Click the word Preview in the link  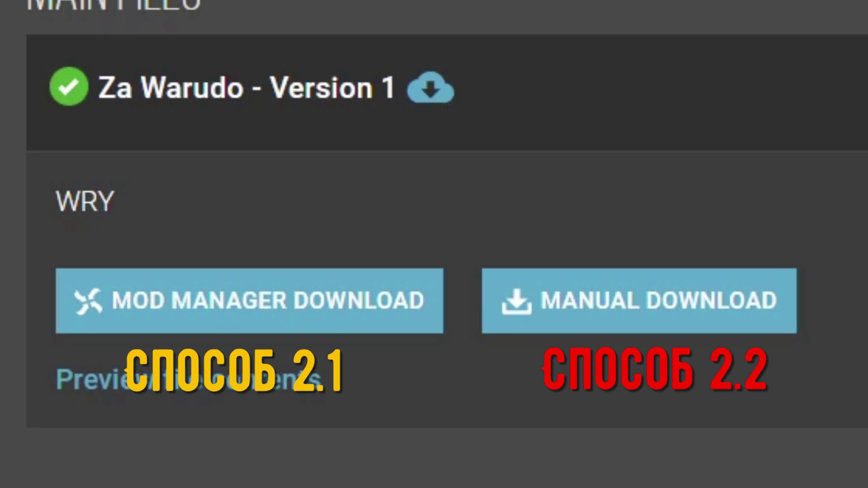(90, 379)
